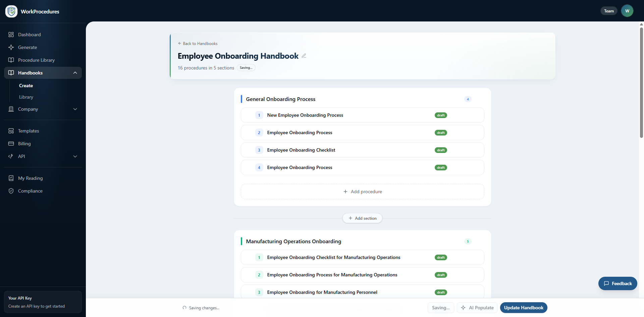Viewport: 644px width, 317px height.
Task: Click draft badge on New Employee Onboarding Process
Action: [441, 115]
